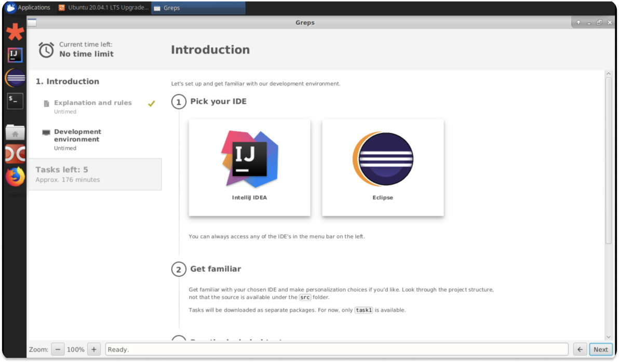Click 'Tasks left: 5' summary text
Image resolution: width=619 pixels, height=364 pixels.
point(62,169)
